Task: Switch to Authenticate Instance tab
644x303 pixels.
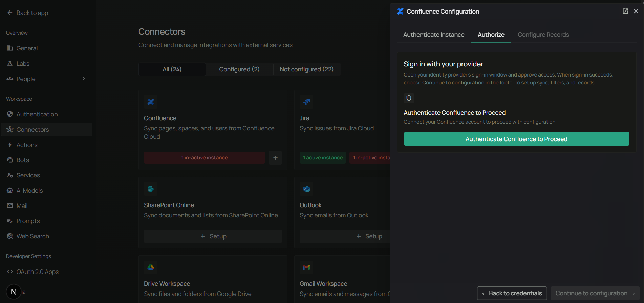Action: 434,35
